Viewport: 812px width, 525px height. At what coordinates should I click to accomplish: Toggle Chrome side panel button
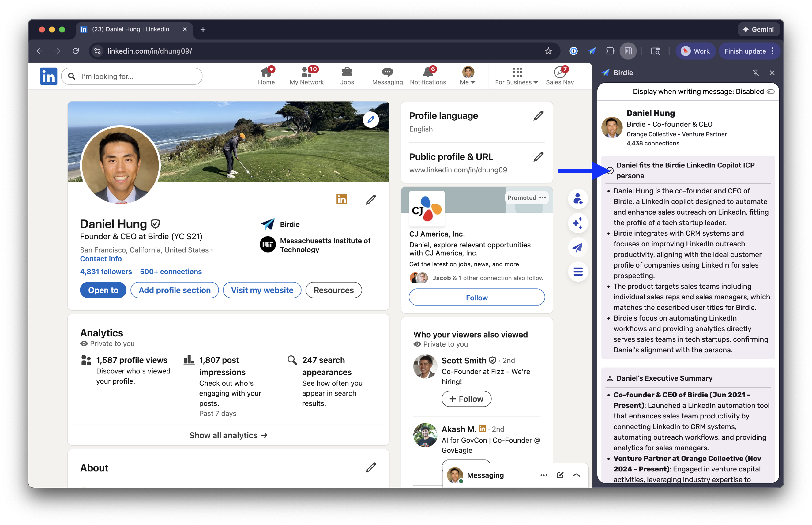click(628, 51)
